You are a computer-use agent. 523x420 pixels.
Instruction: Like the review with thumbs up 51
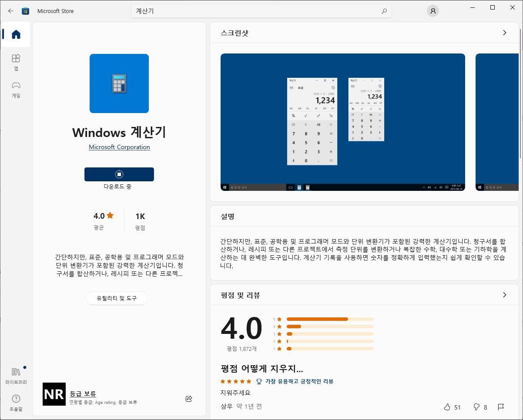[448, 407]
